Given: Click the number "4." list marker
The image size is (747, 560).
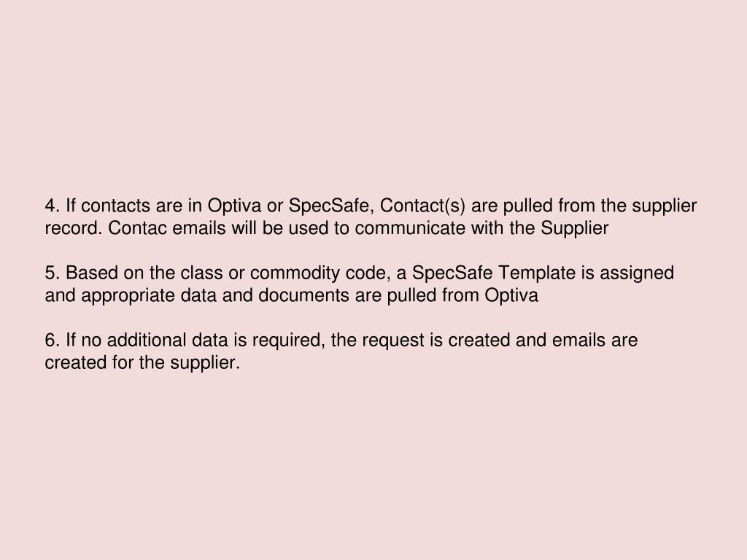Looking at the screenshot, I should tap(53, 206).
